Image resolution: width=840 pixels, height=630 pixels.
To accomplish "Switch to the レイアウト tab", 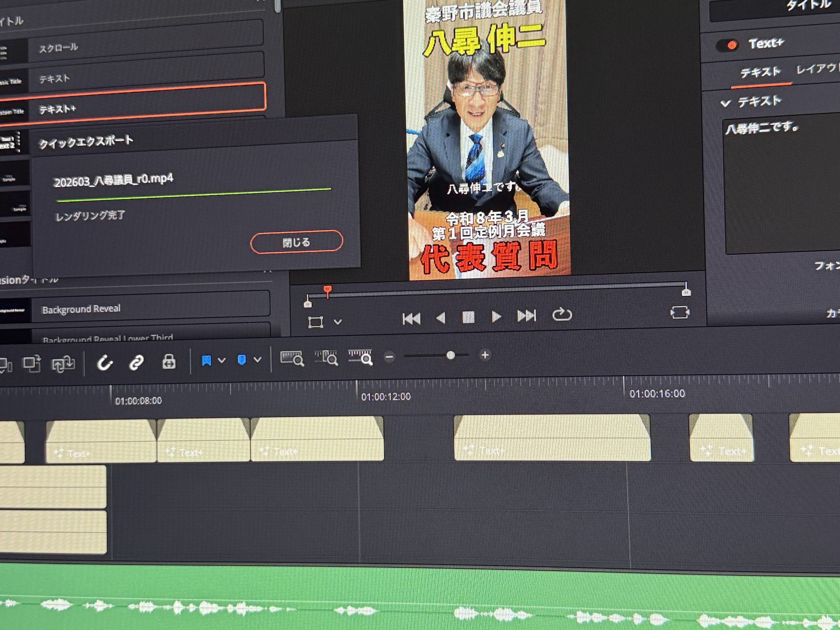I will 816,69.
